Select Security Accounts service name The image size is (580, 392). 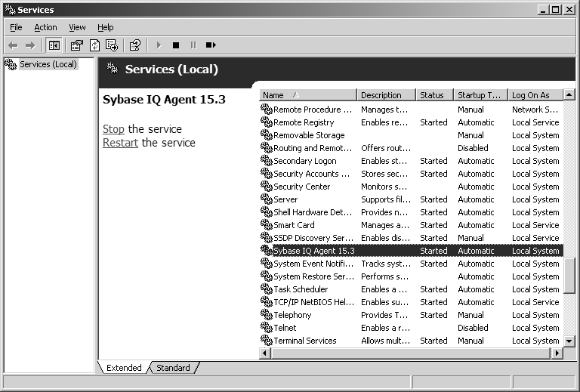311,174
